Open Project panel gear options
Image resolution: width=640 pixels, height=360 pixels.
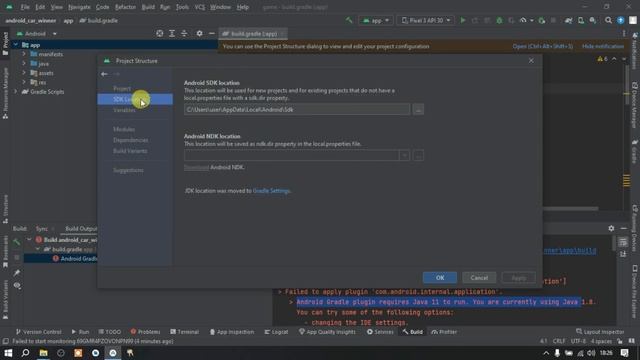click(199, 33)
